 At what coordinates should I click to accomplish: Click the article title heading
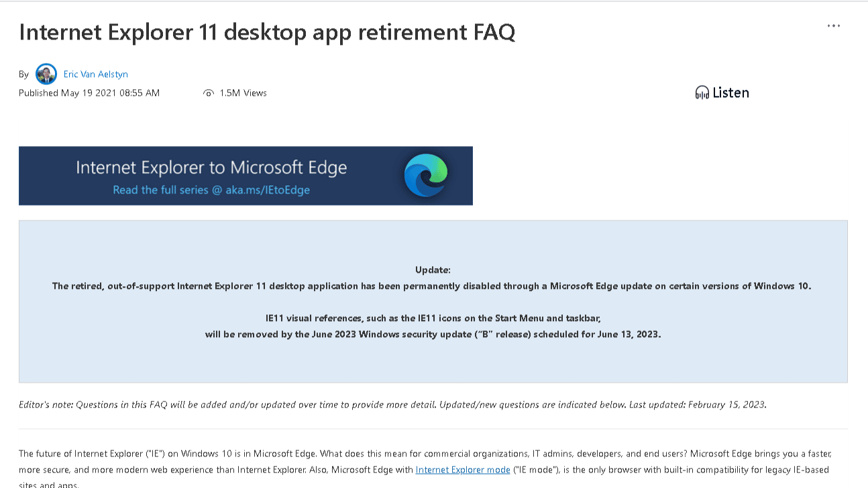pyautogui.click(x=267, y=32)
